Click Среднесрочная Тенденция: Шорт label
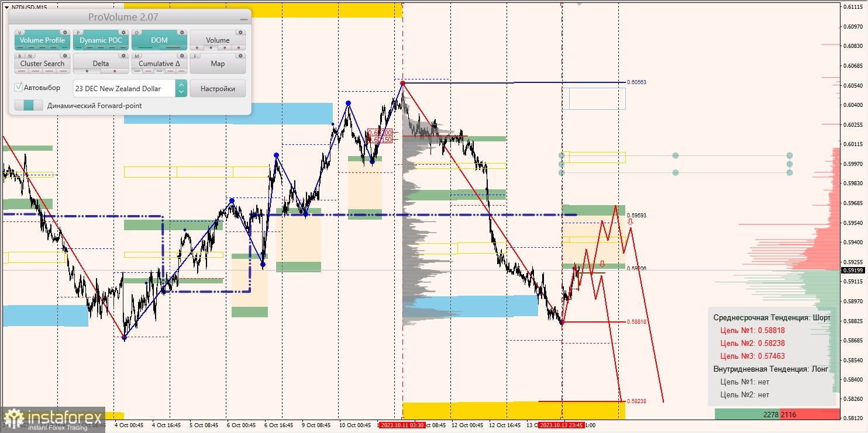This screenshot has width=868, height=433. coord(771,317)
